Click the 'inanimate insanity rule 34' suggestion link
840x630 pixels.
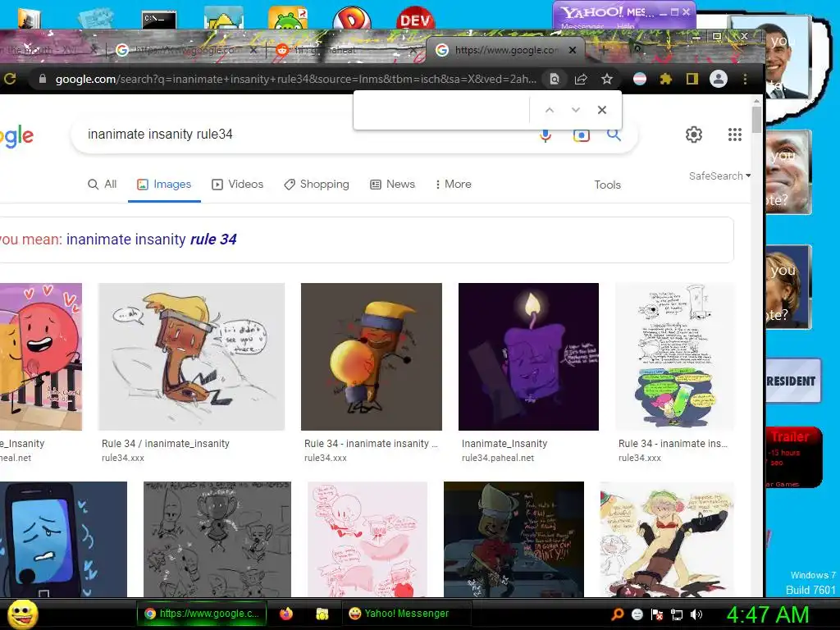tap(152, 240)
